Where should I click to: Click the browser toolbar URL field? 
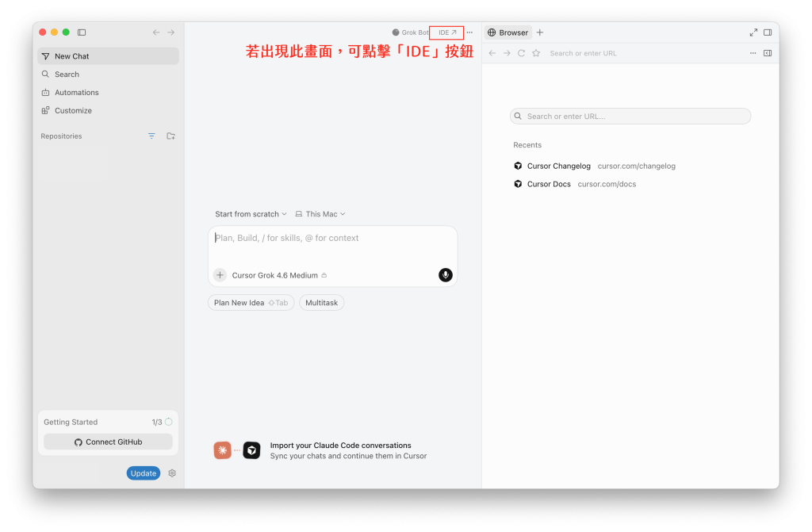pyautogui.click(x=645, y=53)
